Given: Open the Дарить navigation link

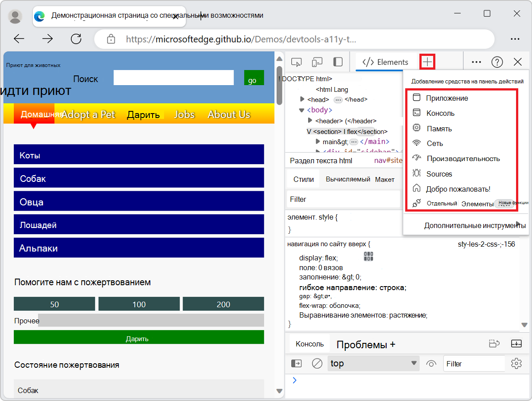Looking at the screenshot, I should coord(143,114).
